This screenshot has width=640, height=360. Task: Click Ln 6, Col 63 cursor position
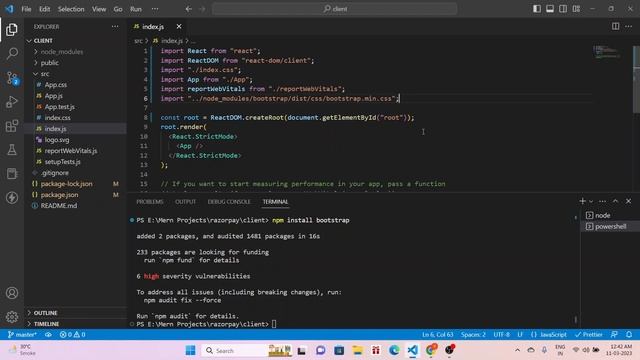[437, 335]
